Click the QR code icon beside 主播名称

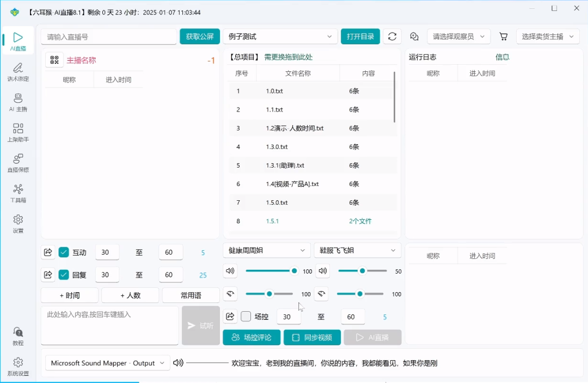click(x=54, y=60)
